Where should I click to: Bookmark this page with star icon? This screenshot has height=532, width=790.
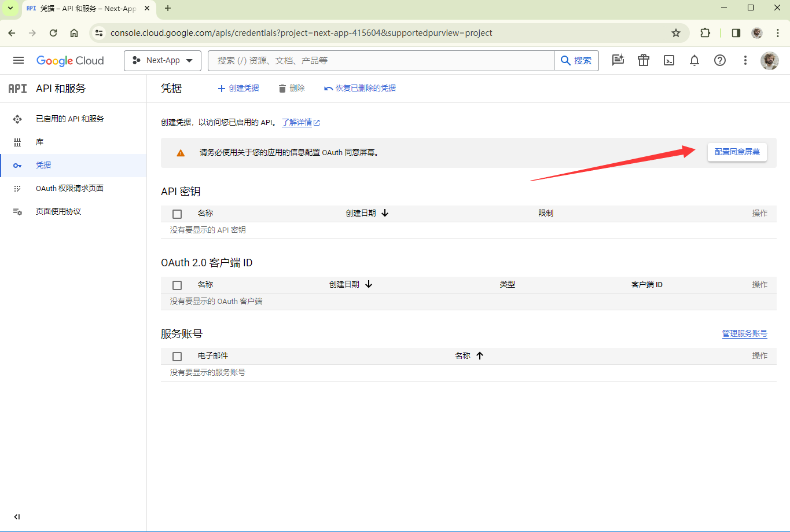click(675, 33)
